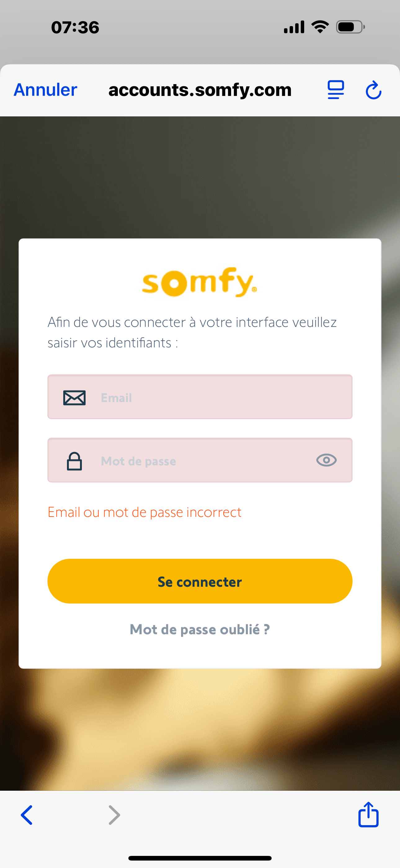Image resolution: width=400 pixels, height=868 pixels.
Task: Open the Mot de passe oublié link
Action: 200,630
